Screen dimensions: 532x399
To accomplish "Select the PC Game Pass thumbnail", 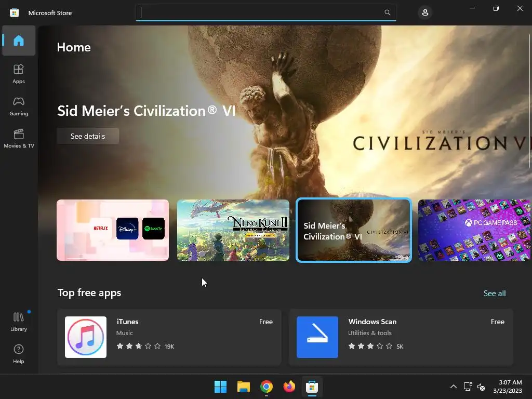I will [x=474, y=230].
